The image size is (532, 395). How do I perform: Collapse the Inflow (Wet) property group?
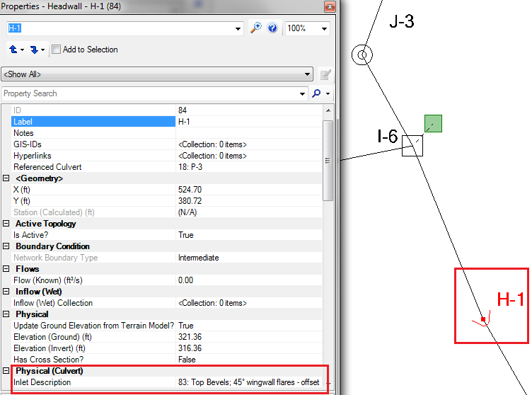click(x=7, y=292)
